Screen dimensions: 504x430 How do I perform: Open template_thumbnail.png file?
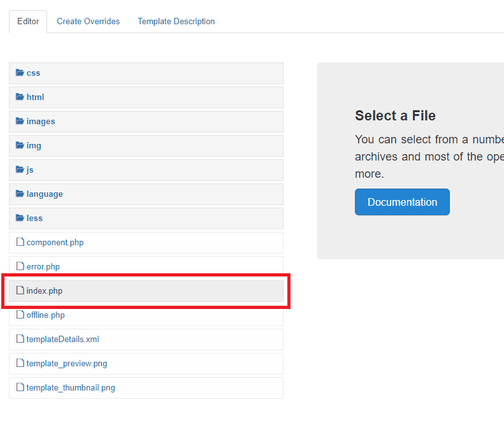tap(70, 388)
